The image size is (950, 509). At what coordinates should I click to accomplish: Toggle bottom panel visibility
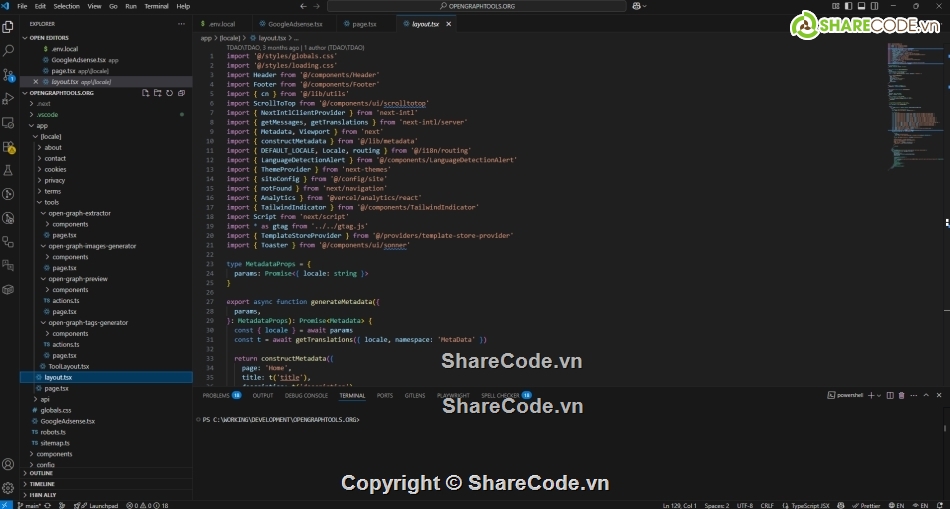point(861,6)
